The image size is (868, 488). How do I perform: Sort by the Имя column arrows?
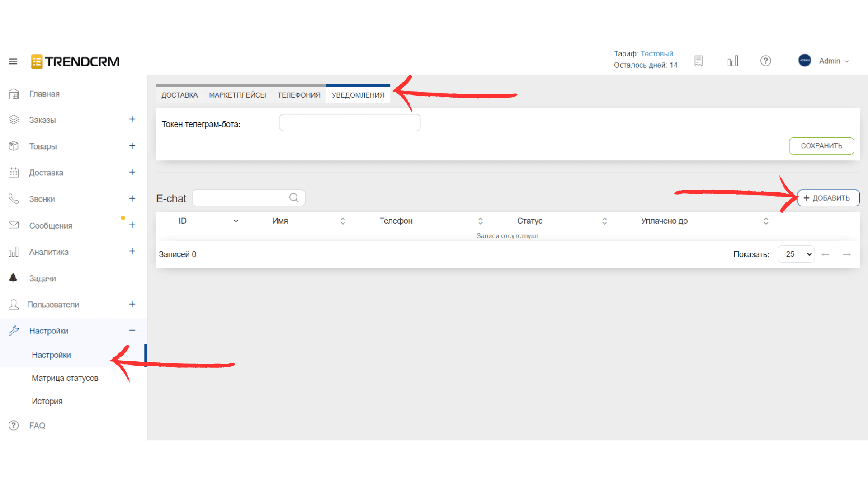[343, 221]
